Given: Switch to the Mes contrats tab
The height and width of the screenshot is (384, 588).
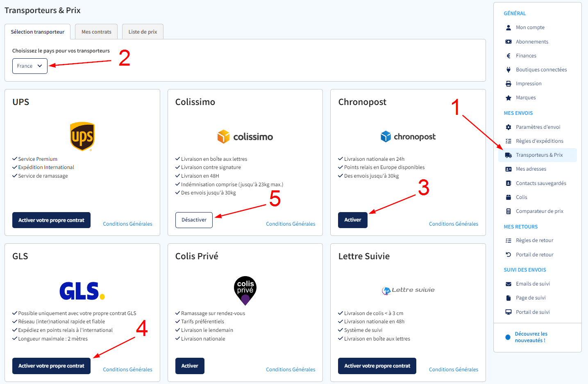Looking at the screenshot, I should (x=96, y=32).
